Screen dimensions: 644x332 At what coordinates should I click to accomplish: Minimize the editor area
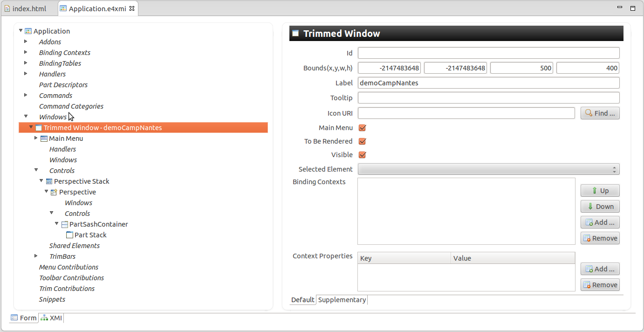[620, 7]
